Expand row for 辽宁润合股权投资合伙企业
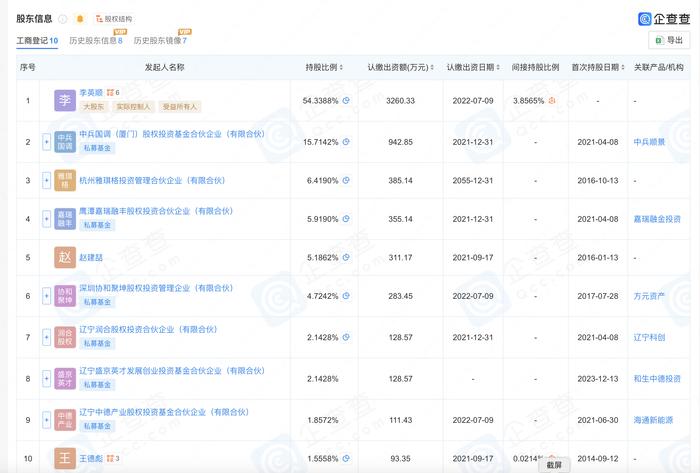The width and height of the screenshot is (700, 473). coord(46,337)
